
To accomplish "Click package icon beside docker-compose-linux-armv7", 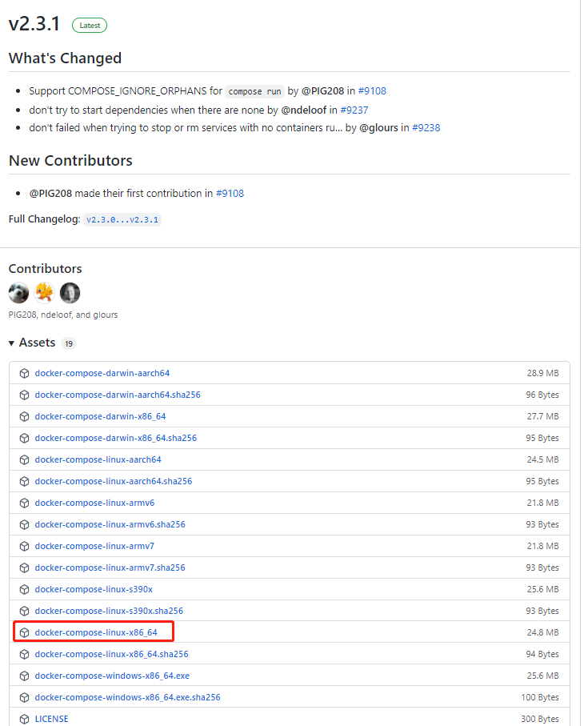I will tap(25, 547).
